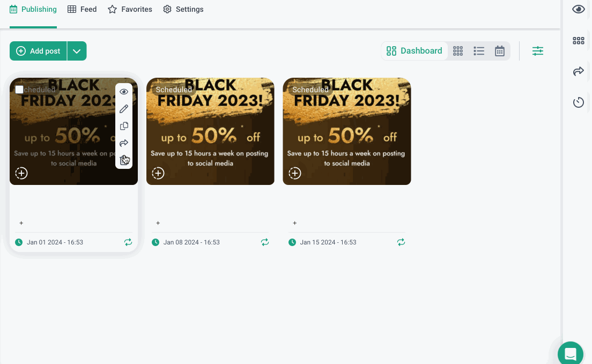
Task: Toggle the eye icon in right sidebar
Action: pyautogui.click(x=578, y=9)
